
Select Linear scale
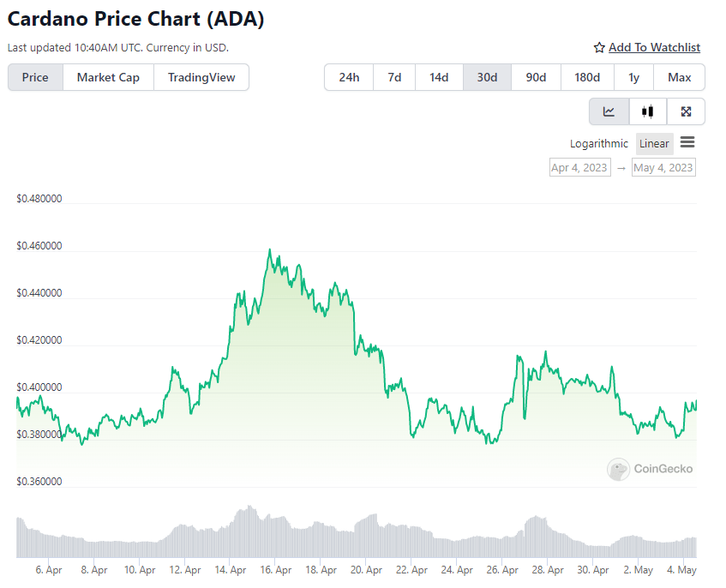click(654, 144)
